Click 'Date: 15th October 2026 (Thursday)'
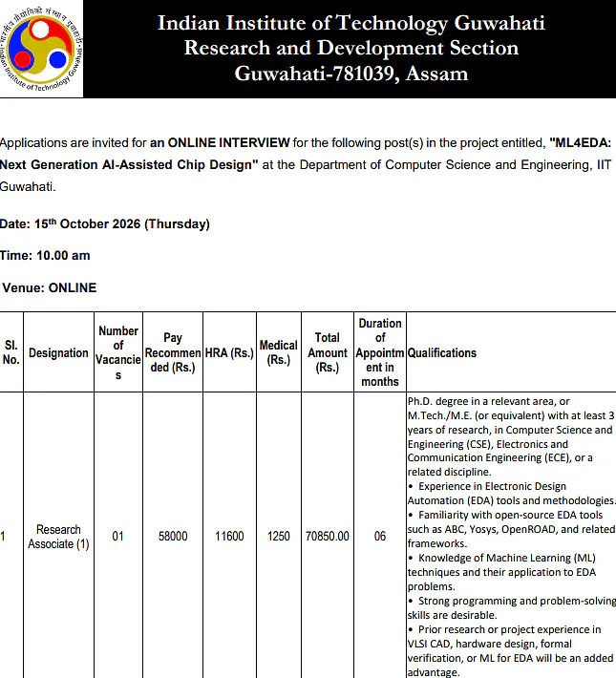616x678 pixels. tap(105, 224)
